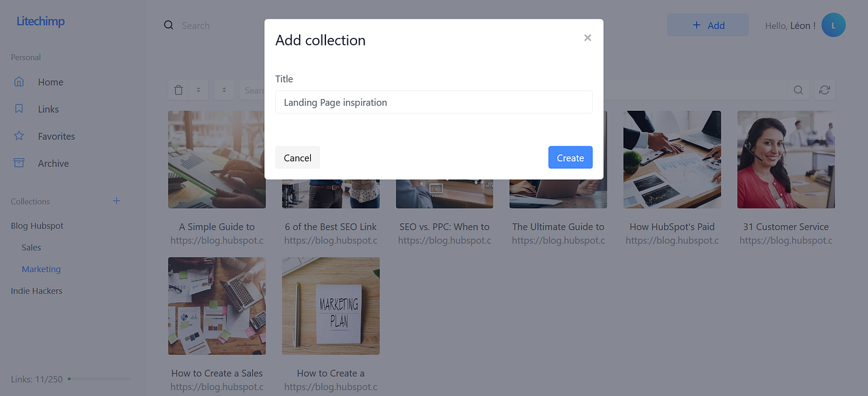Viewport: 868px width, 396px height.
Task: Open the Marketing sub-collection
Action: [x=41, y=269]
